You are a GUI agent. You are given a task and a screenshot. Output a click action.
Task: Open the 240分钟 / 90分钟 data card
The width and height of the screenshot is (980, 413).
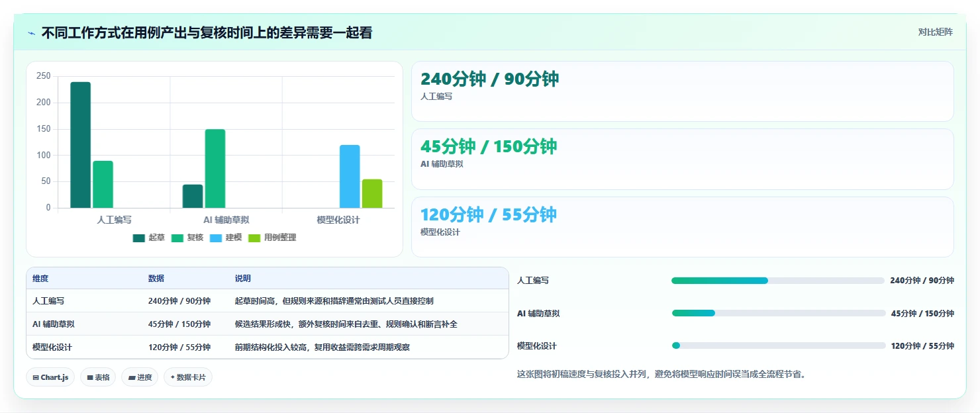(683, 91)
